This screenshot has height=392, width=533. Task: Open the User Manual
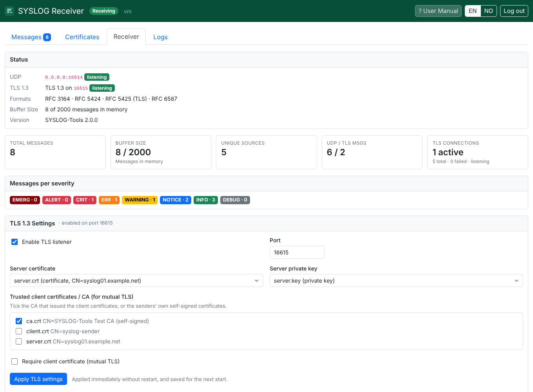(438, 11)
